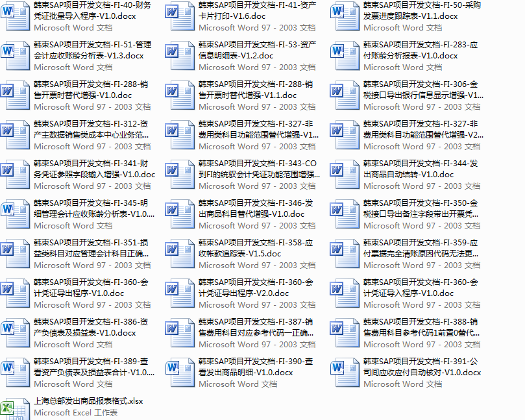525x420 pixels.
Task: Select Word icon of FI-51 管理会计应收账龄分析表
Action: point(15,55)
